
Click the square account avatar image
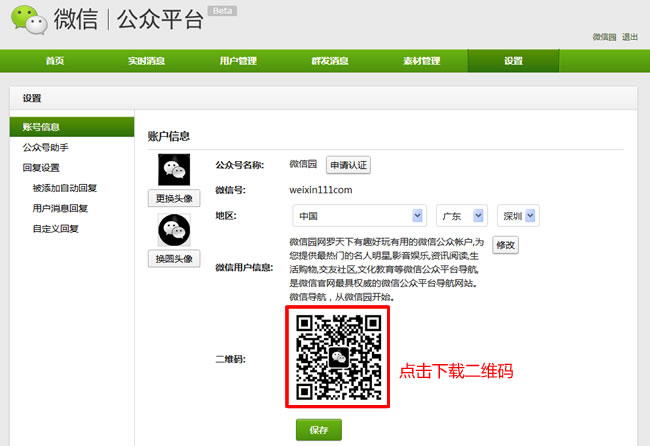[174, 170]
